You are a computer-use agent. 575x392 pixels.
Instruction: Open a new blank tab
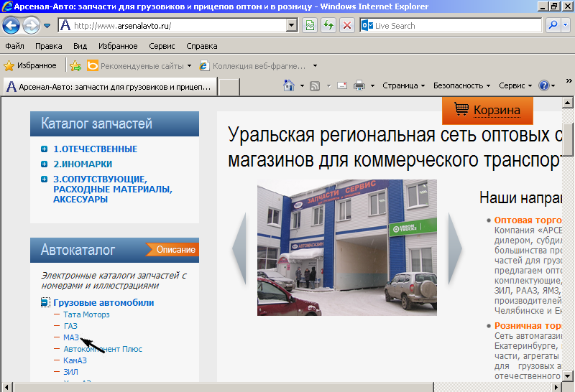229,87
